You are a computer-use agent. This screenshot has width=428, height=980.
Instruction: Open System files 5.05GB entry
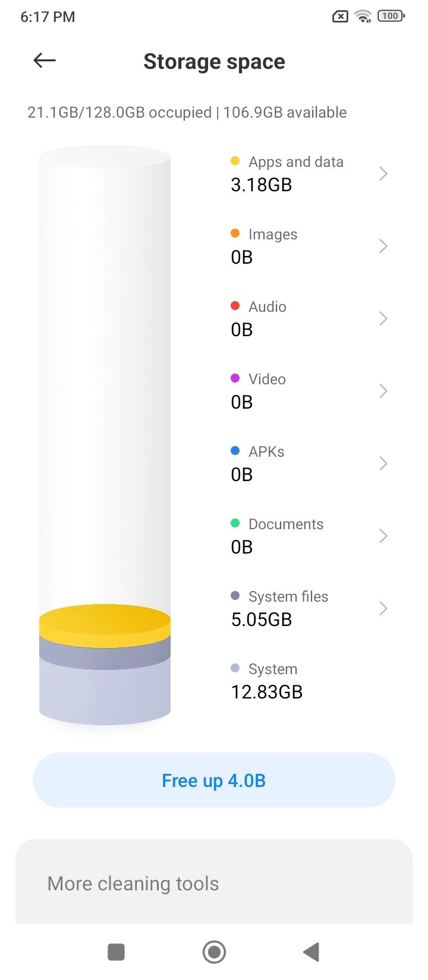[x=309, y=608]
